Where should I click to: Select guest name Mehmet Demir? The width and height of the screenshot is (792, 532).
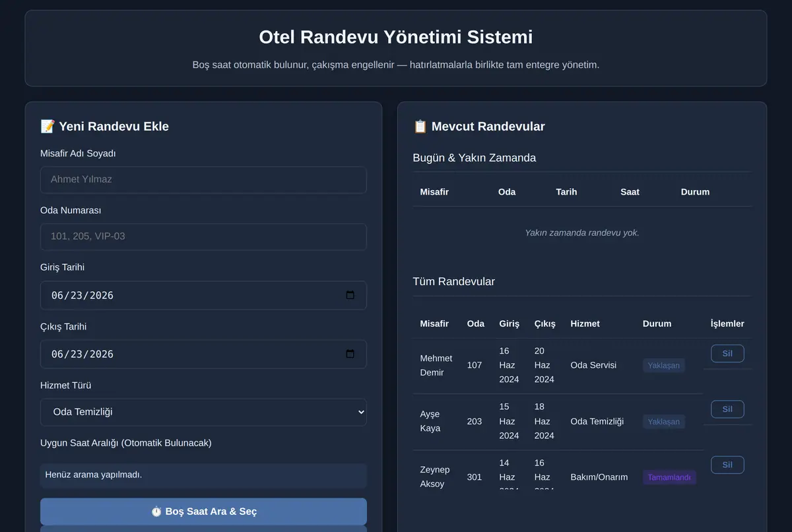point(436,365)
